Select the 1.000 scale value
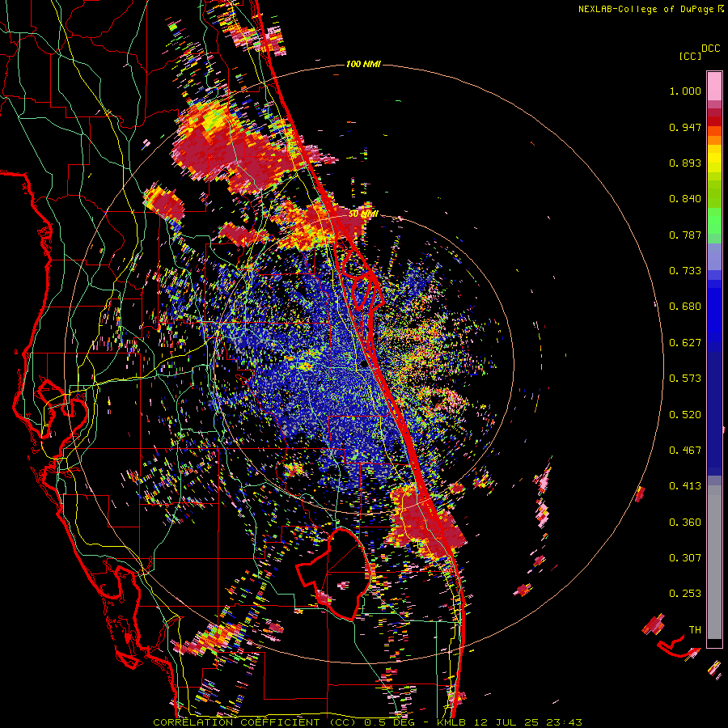 click(685, 91)
